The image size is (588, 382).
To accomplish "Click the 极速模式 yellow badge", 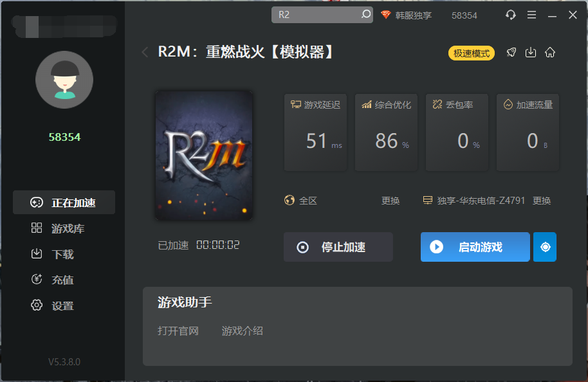I will click(472, 53).
